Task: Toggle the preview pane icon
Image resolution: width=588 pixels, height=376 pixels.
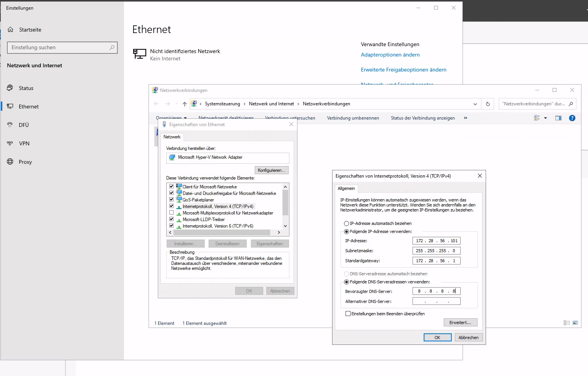Action: (558, 118)
